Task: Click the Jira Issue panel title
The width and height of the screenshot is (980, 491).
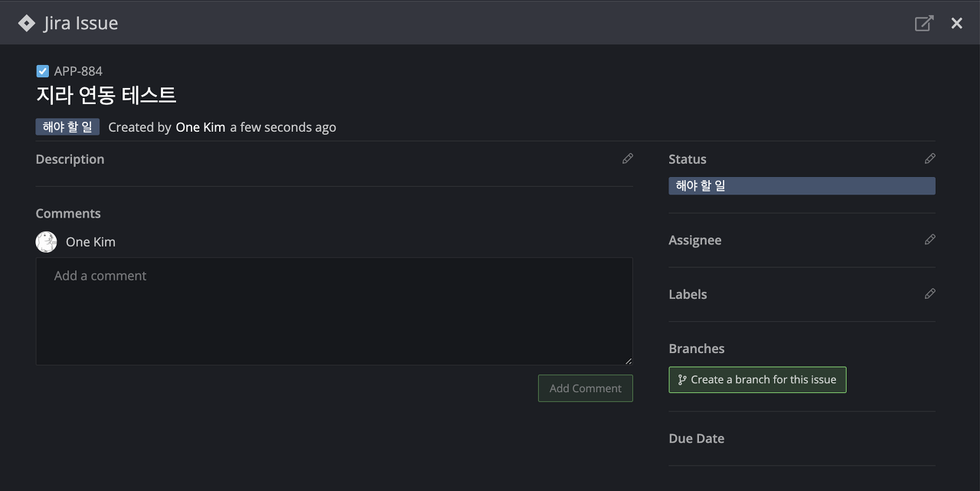Action: (x=80, y=23)
